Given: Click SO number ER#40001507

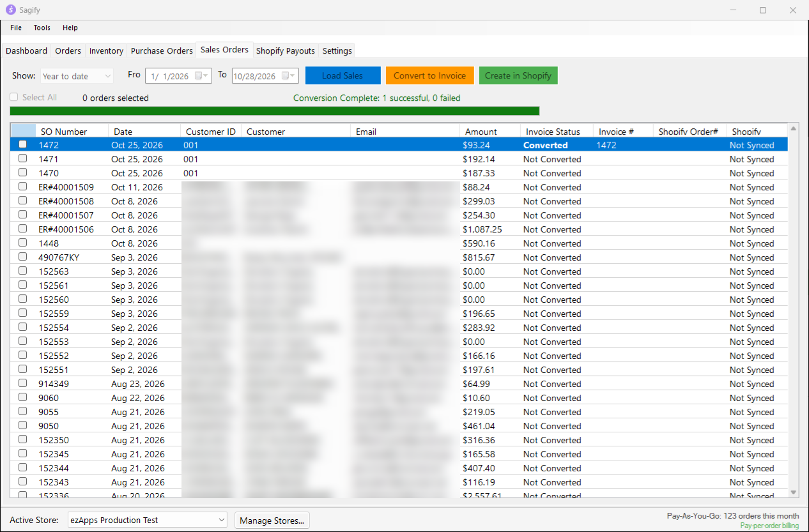Looking at the screenshot, I should click(66, 215).
